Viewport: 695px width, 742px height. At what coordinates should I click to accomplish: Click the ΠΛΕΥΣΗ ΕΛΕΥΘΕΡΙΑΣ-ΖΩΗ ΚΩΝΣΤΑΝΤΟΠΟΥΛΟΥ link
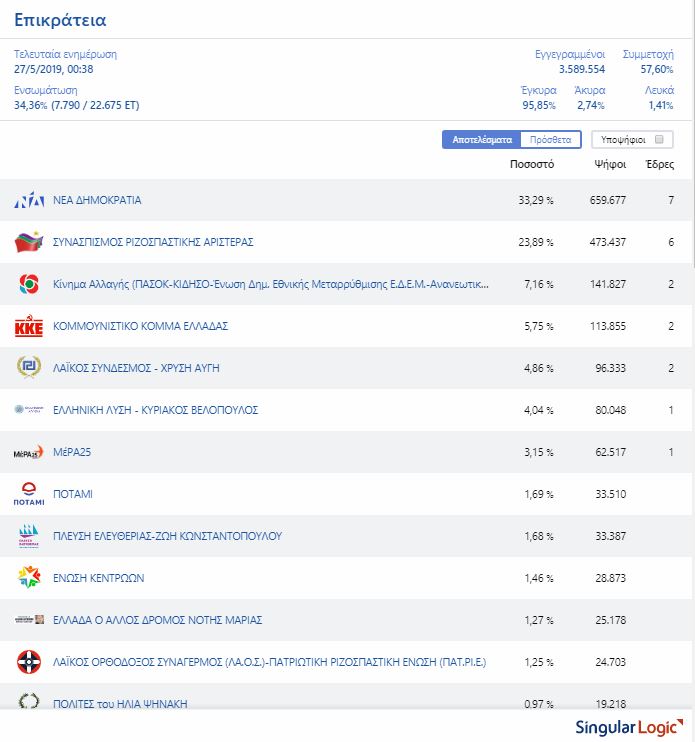(167, 536)
